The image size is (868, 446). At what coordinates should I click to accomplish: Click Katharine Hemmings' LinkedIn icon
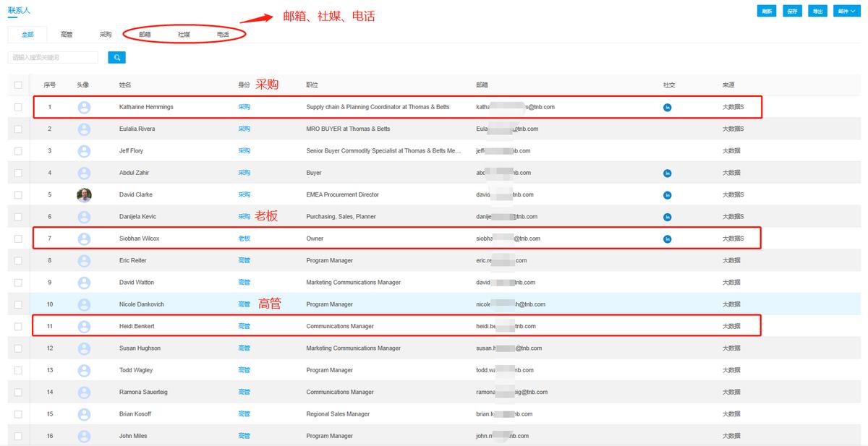click(667, 107)
